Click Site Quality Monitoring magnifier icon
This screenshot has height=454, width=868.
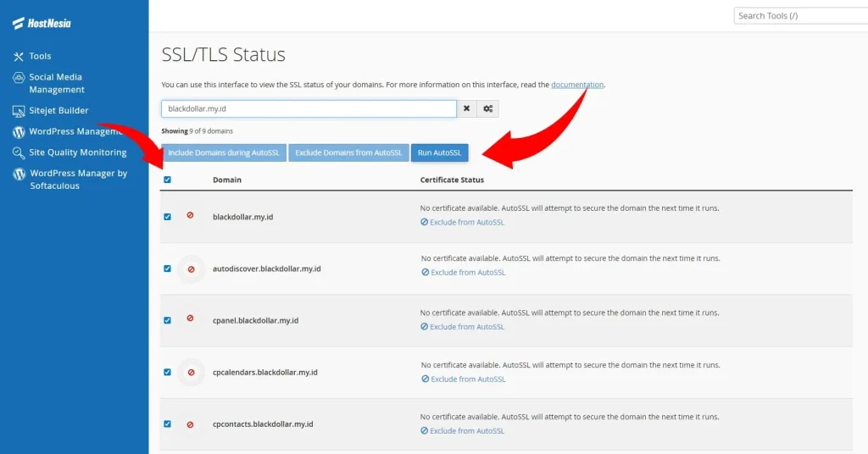click(19, 152)
